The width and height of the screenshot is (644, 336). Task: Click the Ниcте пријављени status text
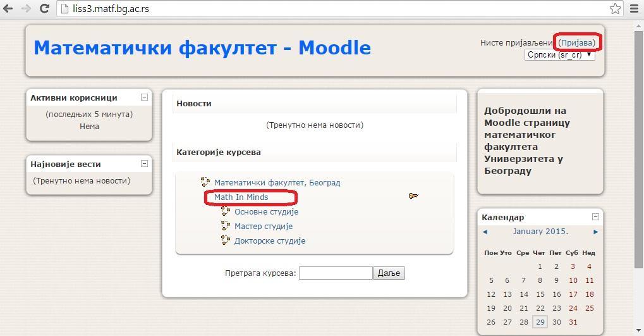pos(517,43)
